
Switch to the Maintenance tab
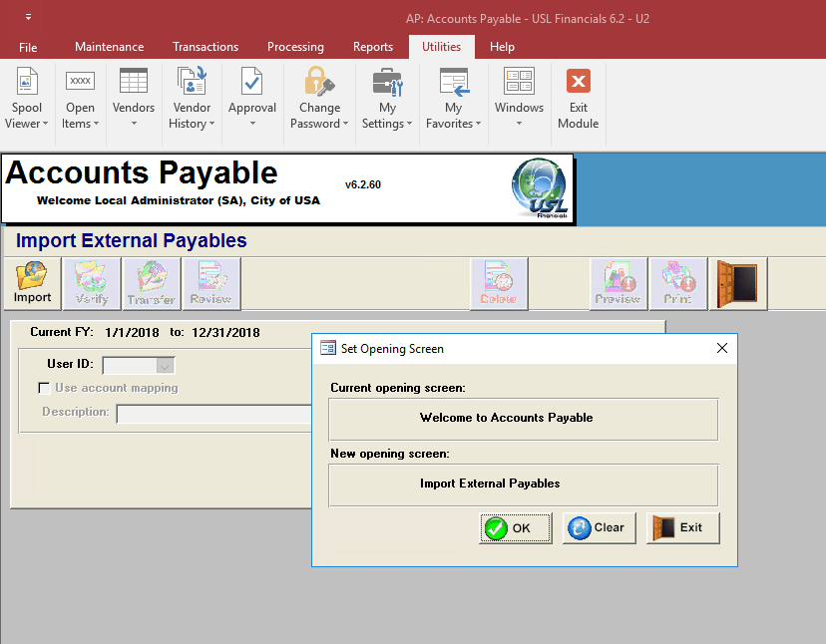click(109, 47)
